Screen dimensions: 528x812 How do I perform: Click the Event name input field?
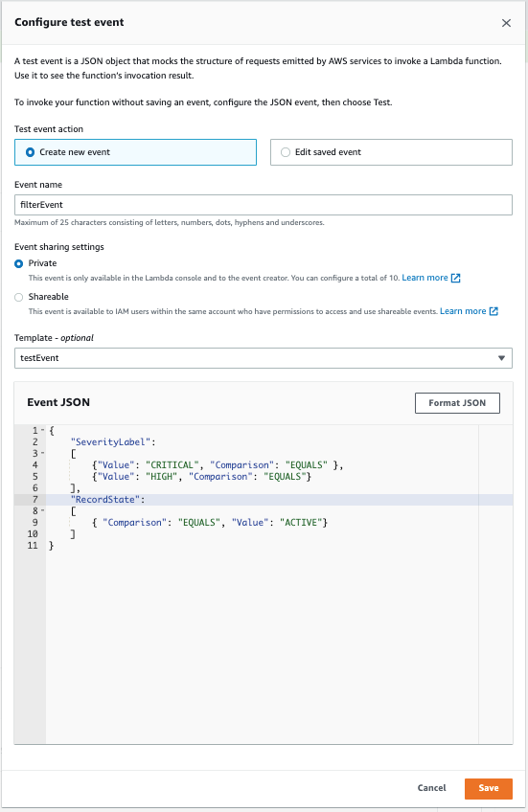pyautogui.click(x=264, y=205)
